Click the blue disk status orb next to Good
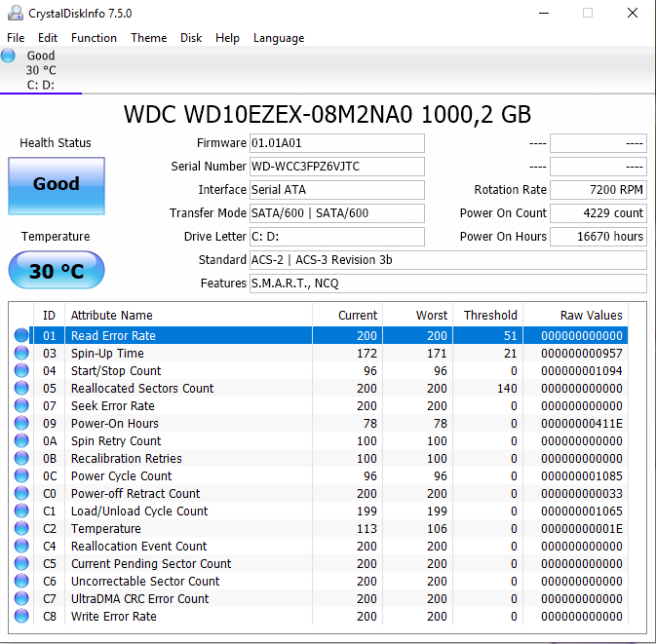This screenshot has height=644, width=656. point(8,56)
